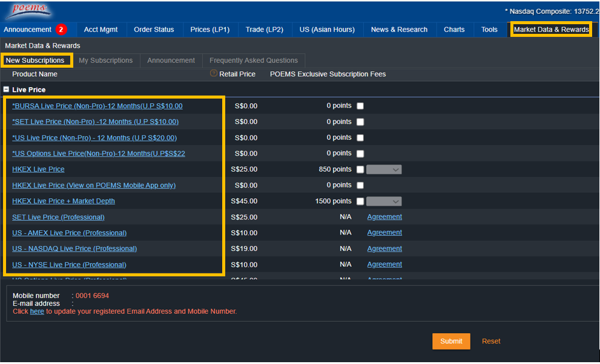Viewport: 600px width, 364px height.
Task: Click the Product Name column header
Action: [35, 74]
